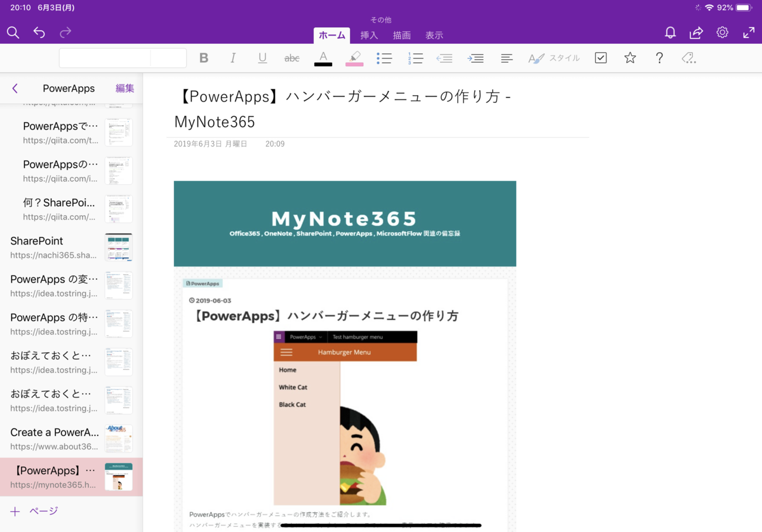Open the search magnifier icon
762x532 pixels.
13,32
